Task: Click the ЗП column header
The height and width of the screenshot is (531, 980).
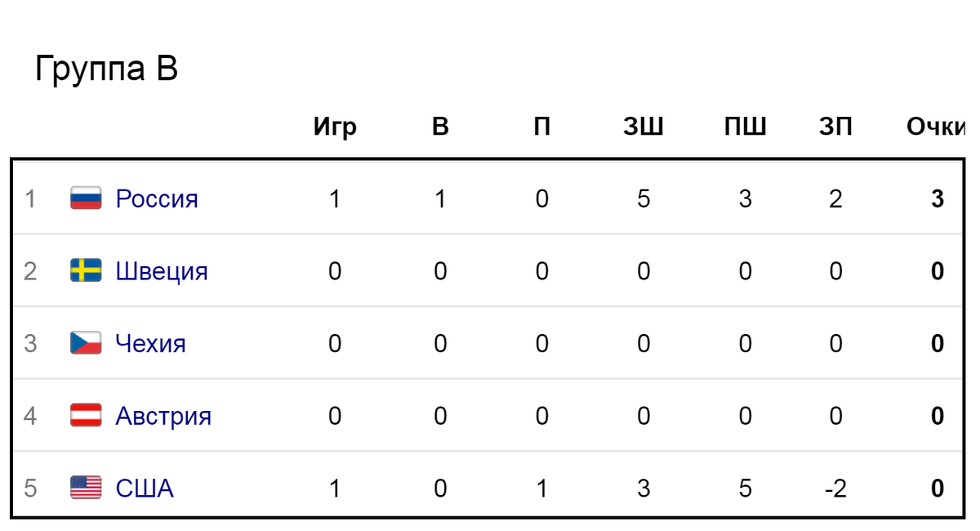Action: (x=835, y=127)
